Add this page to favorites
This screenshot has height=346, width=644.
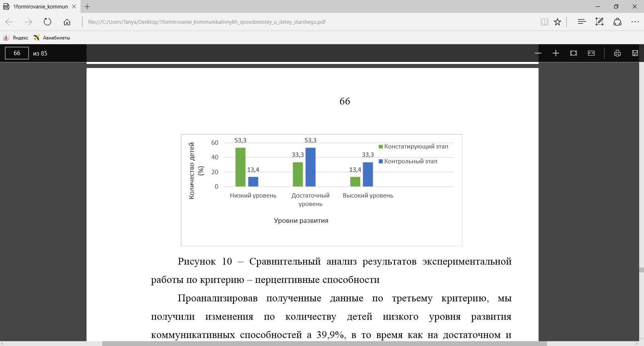pos(557,22)
